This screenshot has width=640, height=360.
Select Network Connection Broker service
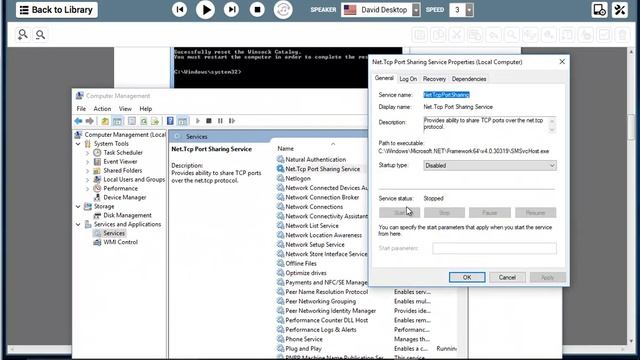point(322,197)
